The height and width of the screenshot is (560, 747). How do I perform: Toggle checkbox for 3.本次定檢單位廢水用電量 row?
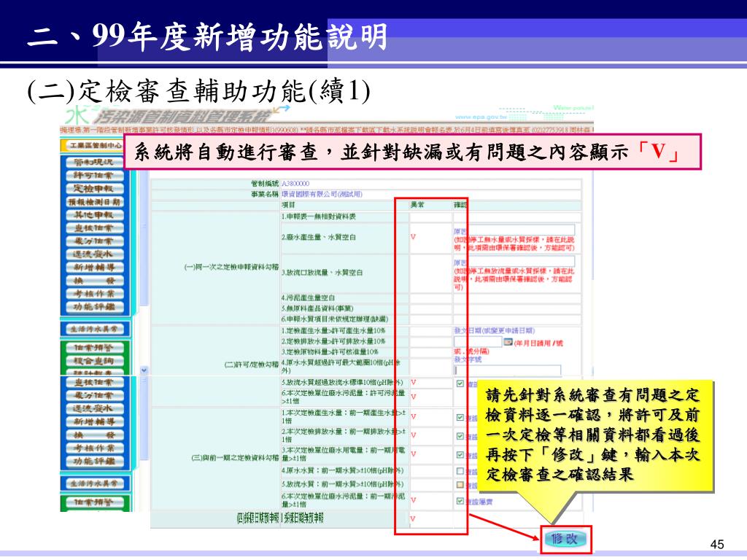(460, 454)
